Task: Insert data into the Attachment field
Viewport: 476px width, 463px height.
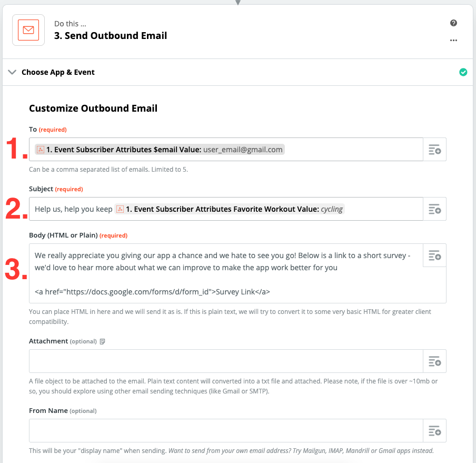Action: click(x=434, y=361)
